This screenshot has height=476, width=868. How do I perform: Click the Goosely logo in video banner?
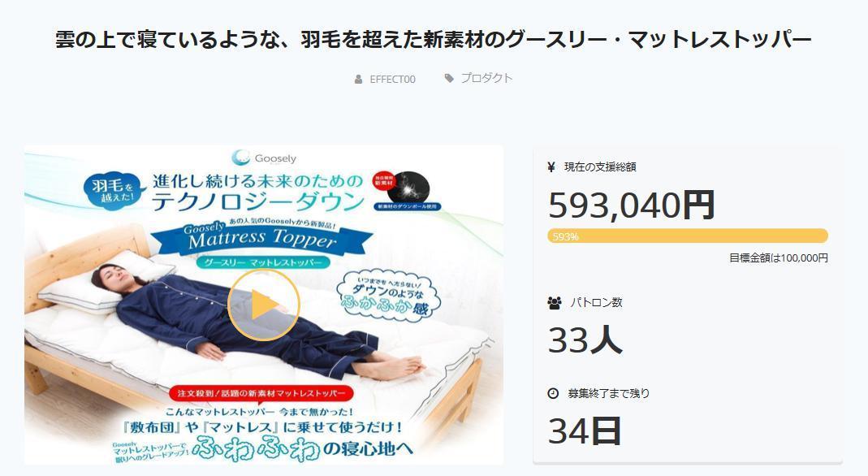point(264,158)
